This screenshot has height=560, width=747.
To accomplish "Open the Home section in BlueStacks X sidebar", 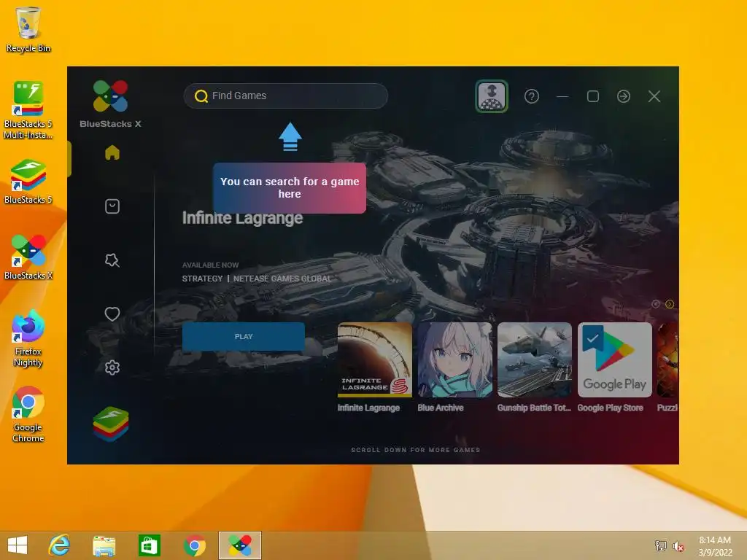I will 112,153.
